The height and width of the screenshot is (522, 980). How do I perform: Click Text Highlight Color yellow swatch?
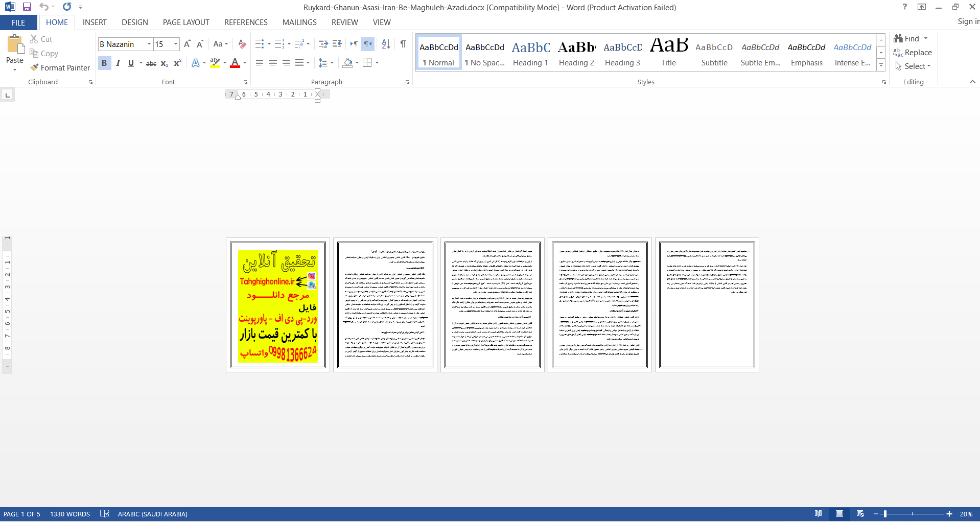215,63
